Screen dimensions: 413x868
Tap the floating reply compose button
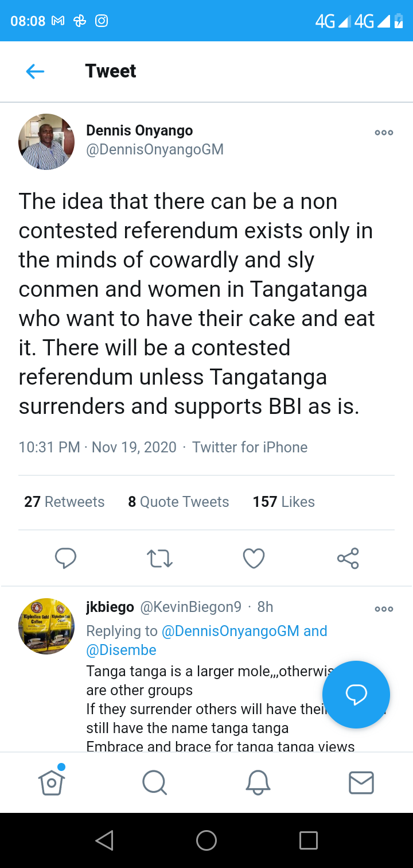pyautogui.click(x=356, y=695)
